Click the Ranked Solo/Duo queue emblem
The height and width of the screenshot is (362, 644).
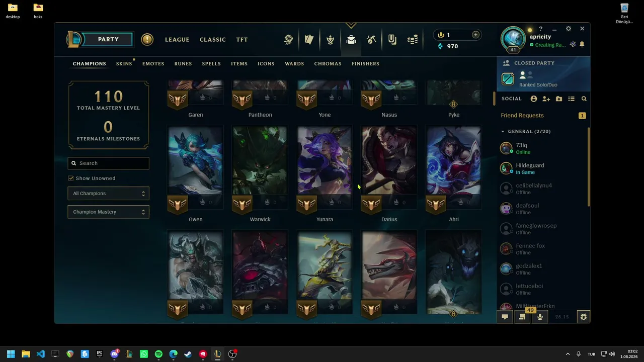point(508,79)
